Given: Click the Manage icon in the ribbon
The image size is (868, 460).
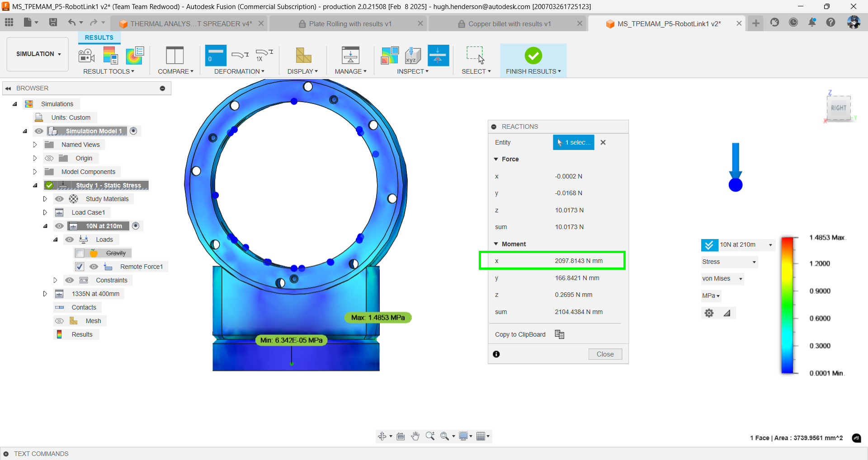Looking at the screenshot, I should coord(350,55).
